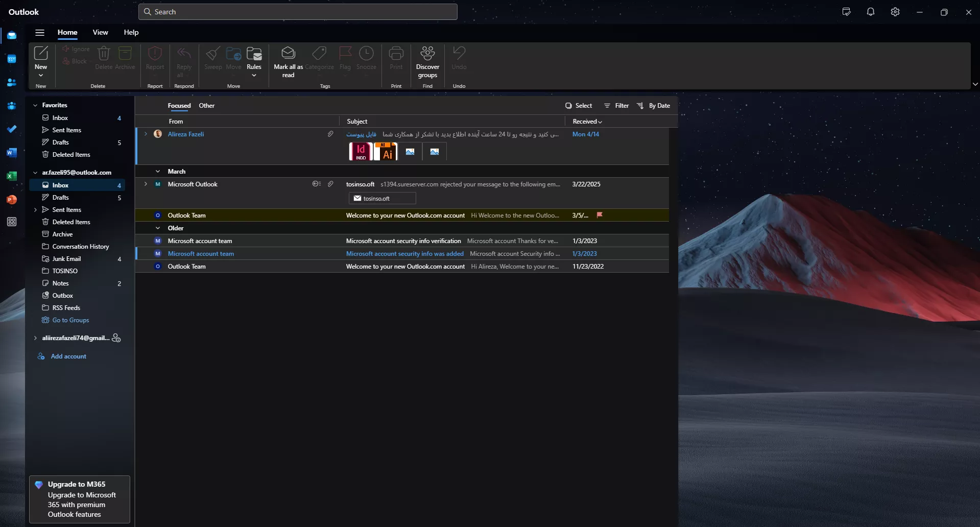Open the To Do checkmark icon
Screen dimensions: 980x527
(12, 129)
